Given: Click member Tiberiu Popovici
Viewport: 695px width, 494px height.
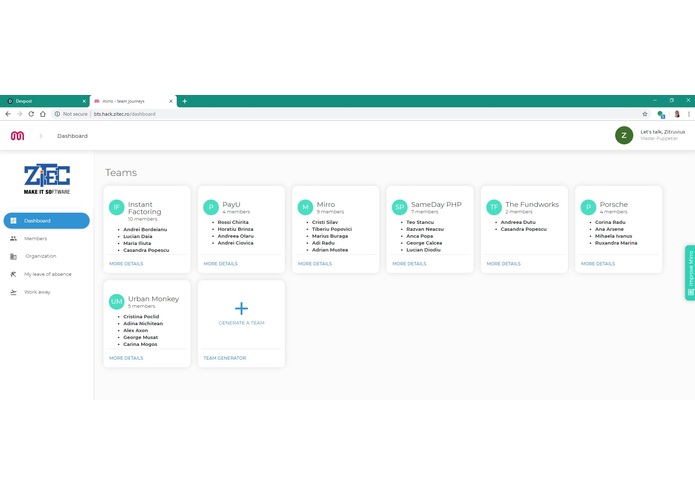Looking at the screenshot, I should [332, 229].
